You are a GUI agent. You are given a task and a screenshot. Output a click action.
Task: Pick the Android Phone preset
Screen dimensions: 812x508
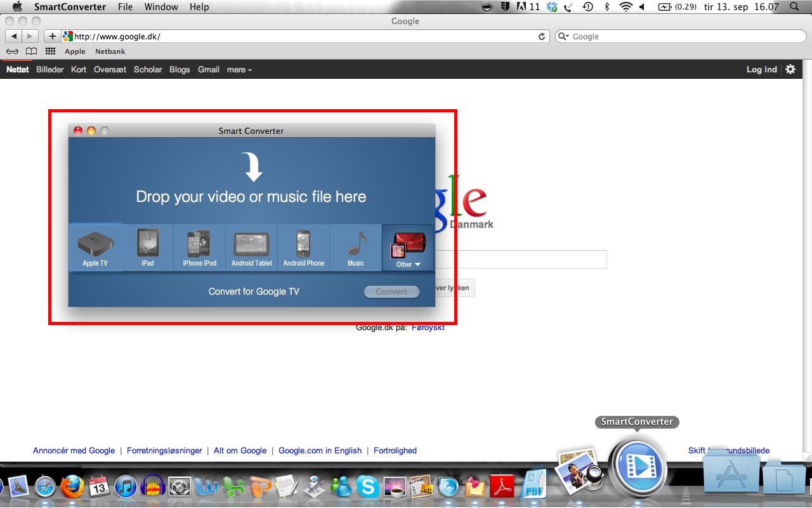pos(304,248)
